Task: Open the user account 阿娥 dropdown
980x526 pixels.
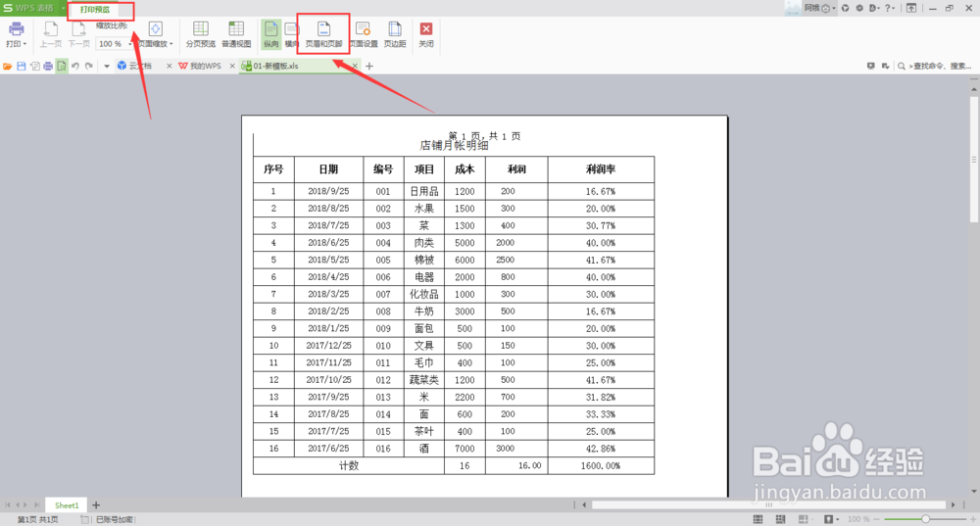Action: (x=820, y=8)
